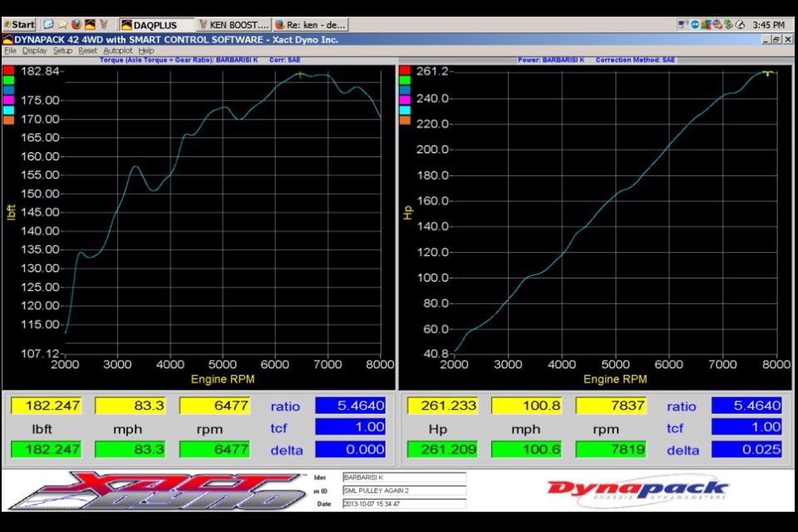Click the green 100.6 mph value field

[x=526, y=449]
